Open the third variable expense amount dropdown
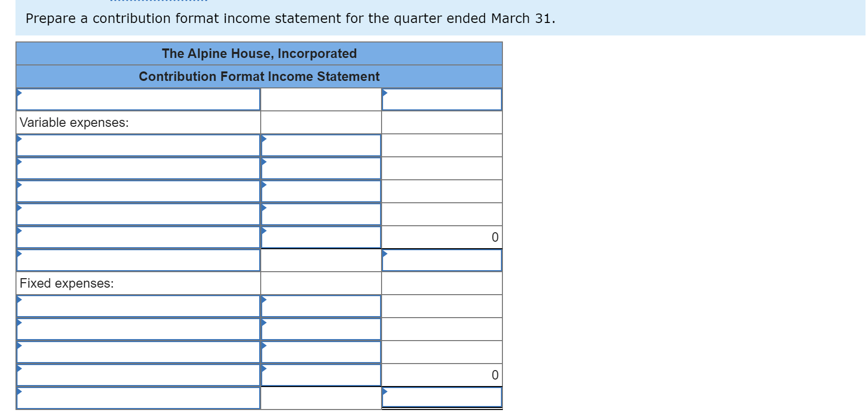This screenshot has height=418, width=868. tap(322, 191)
